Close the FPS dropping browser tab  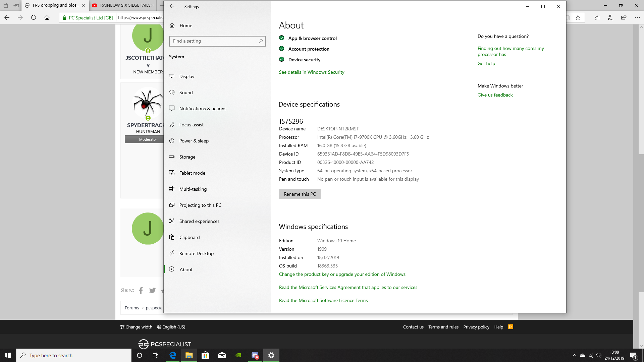point(84,5)
